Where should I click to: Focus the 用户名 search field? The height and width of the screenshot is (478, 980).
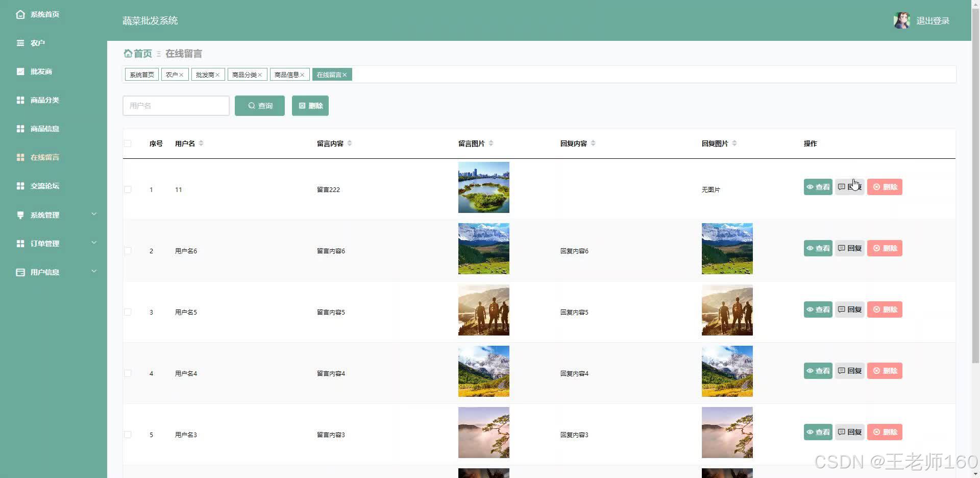click(176, 106)
